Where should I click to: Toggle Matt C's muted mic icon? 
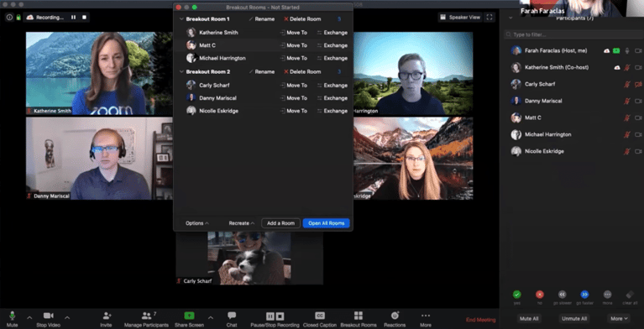tap(626, 117)
